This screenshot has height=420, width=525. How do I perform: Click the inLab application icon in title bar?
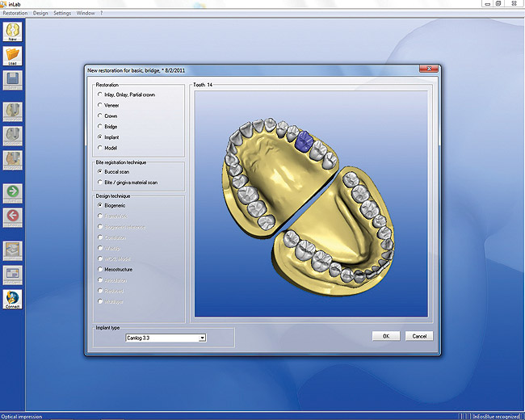[x=5, y=5]
